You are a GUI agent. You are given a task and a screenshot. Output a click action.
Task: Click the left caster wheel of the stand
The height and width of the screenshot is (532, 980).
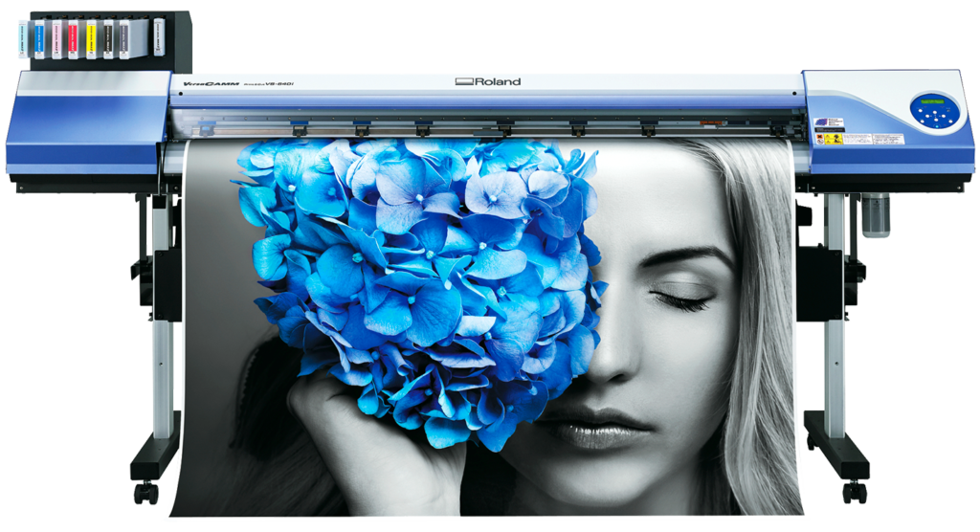[145, 494]
